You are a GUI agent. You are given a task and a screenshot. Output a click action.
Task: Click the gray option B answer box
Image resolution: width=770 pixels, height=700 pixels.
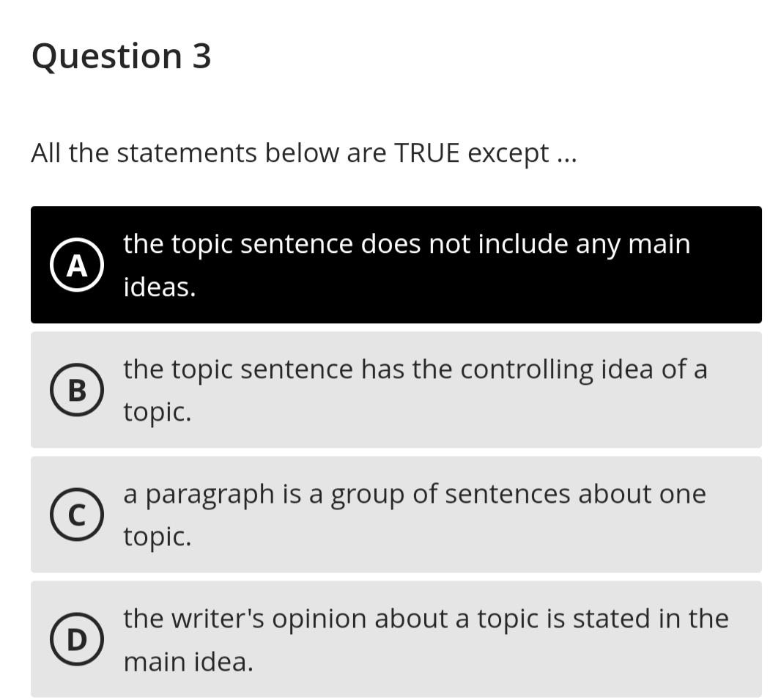pyautogui.click(x=396, y=390)
